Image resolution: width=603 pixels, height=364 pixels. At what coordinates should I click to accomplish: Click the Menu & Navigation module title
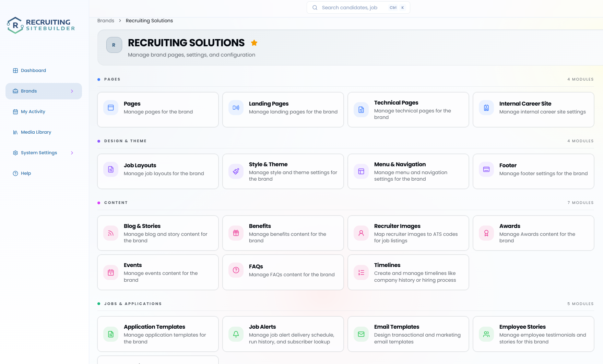(x=400, y=164)
